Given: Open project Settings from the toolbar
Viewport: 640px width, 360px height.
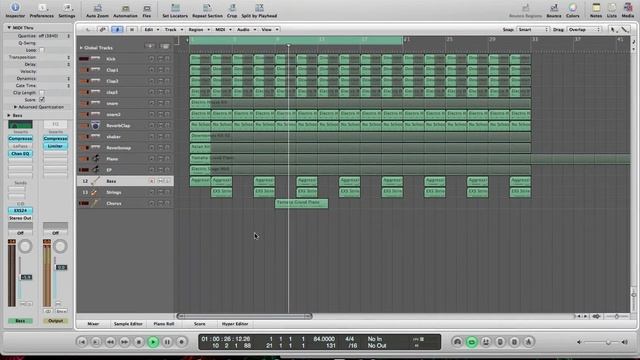Looking at the screenshot, I should (67, 7).
